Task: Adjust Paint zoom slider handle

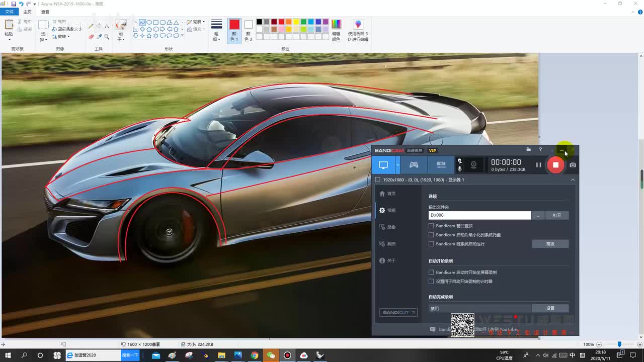Action: (619, 344)
